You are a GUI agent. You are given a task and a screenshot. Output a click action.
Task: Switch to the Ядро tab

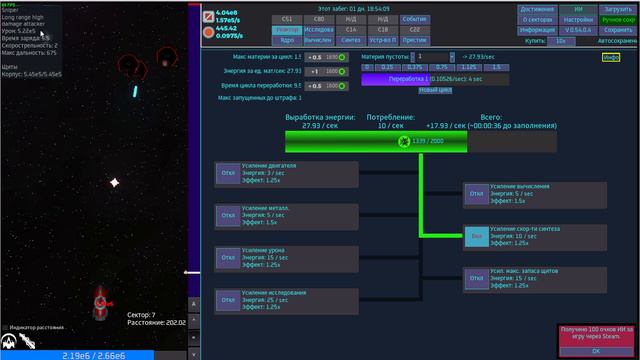[x=287, y=40]
